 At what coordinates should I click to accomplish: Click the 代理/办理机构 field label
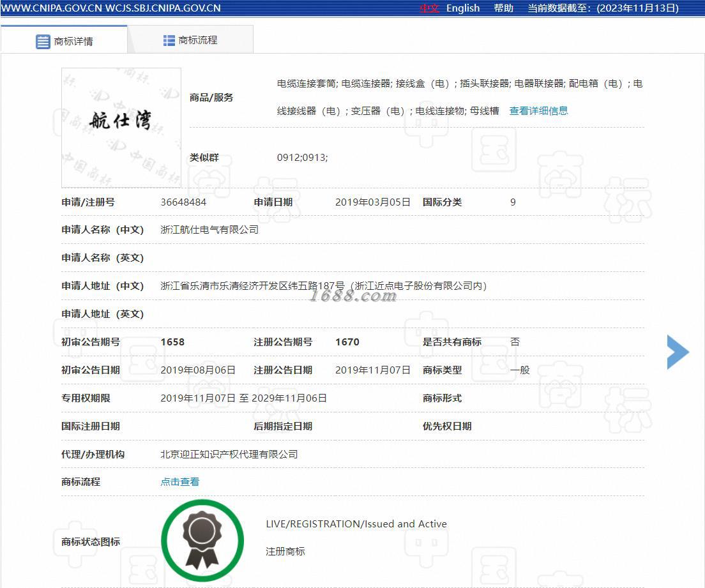[x=93, y=455]
